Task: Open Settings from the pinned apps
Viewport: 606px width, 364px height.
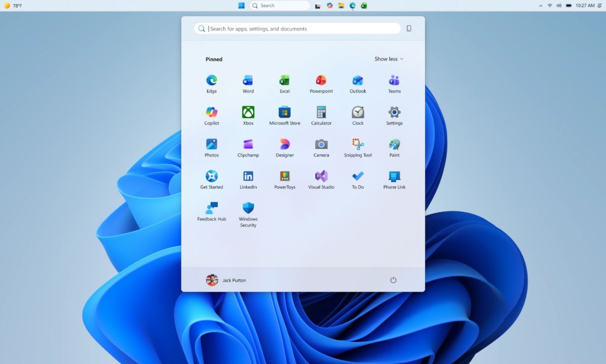Action: 394,116
